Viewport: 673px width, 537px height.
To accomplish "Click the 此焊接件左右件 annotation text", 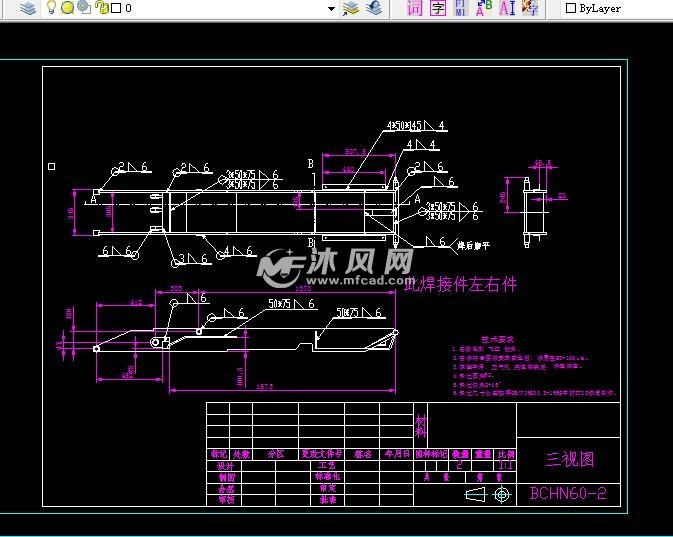I will 460,284.
